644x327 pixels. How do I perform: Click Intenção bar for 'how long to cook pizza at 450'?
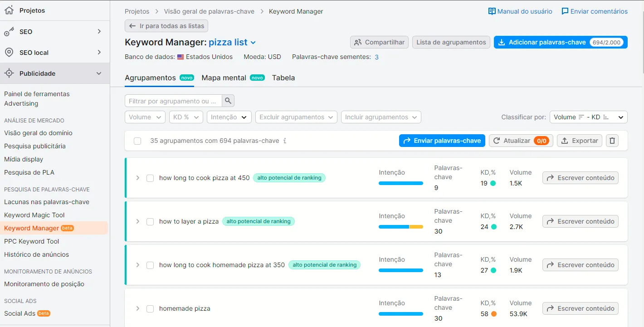pyautogui.click(x=401, y=183)
